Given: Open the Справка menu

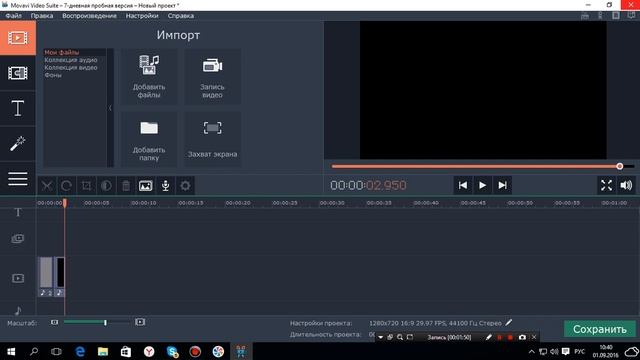Looking at the screenshot, I should (x=181, y=16).
